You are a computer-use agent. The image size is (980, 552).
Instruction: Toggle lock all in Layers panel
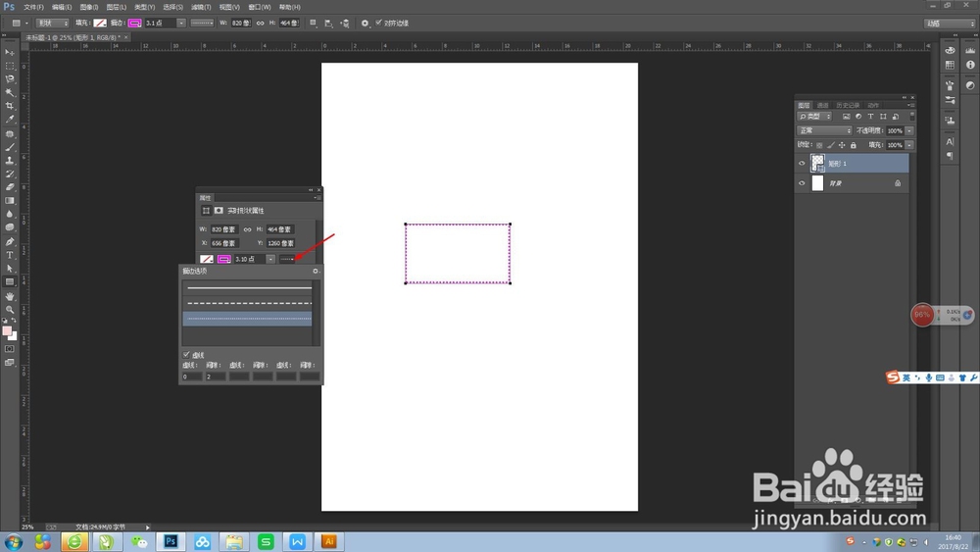[x=854, y=145]
